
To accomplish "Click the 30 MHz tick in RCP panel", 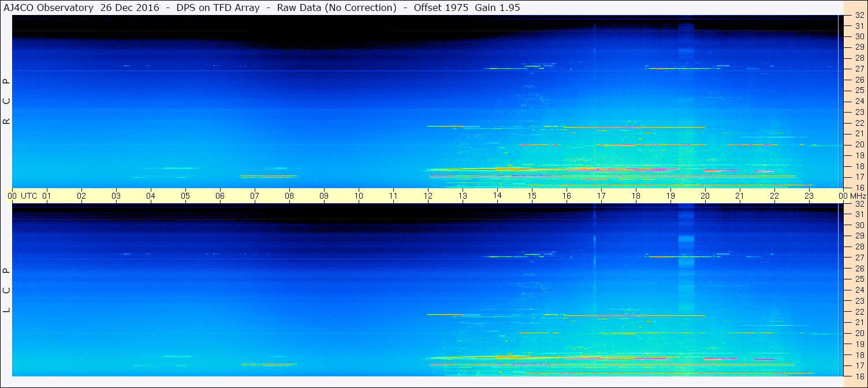I will (859, 36).
